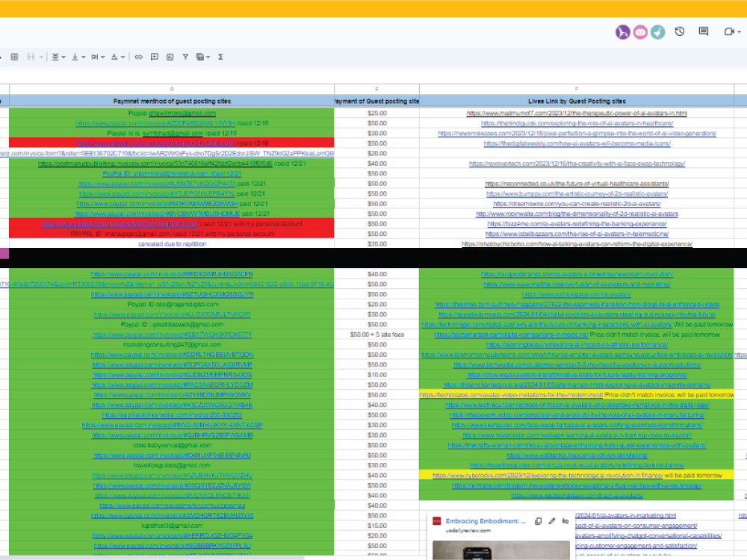Click the Create a filter icon
The height and width of the screenshot is (560, 747).
point(185,57)
